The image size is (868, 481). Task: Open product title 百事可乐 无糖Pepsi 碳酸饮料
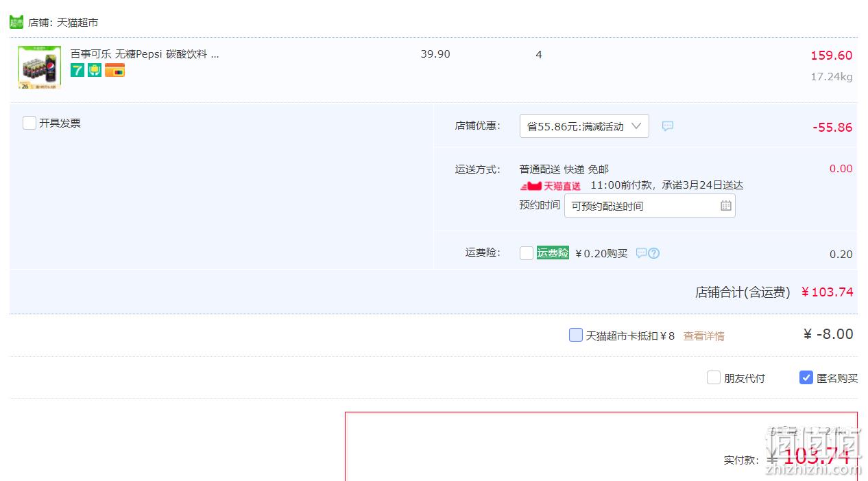point(145,54)
